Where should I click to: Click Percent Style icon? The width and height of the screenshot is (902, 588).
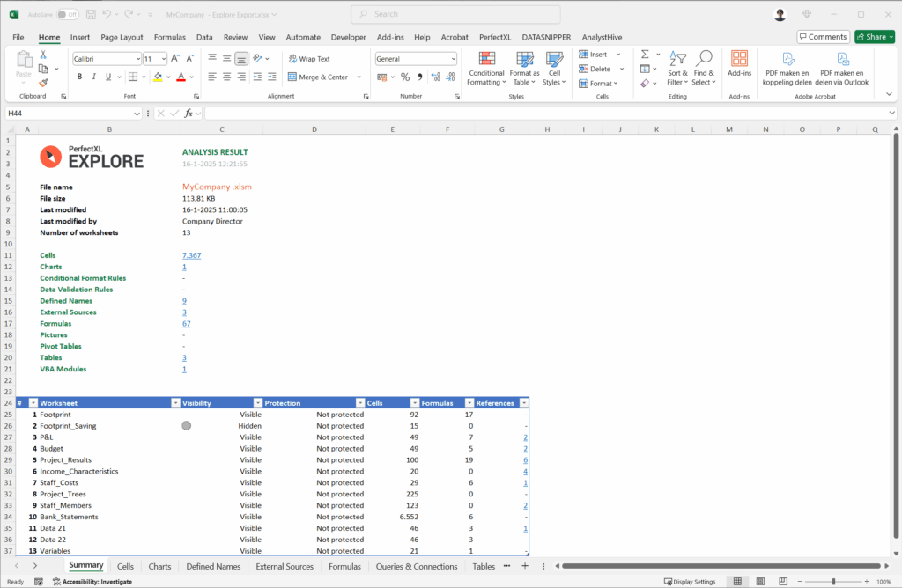[405, 77]
